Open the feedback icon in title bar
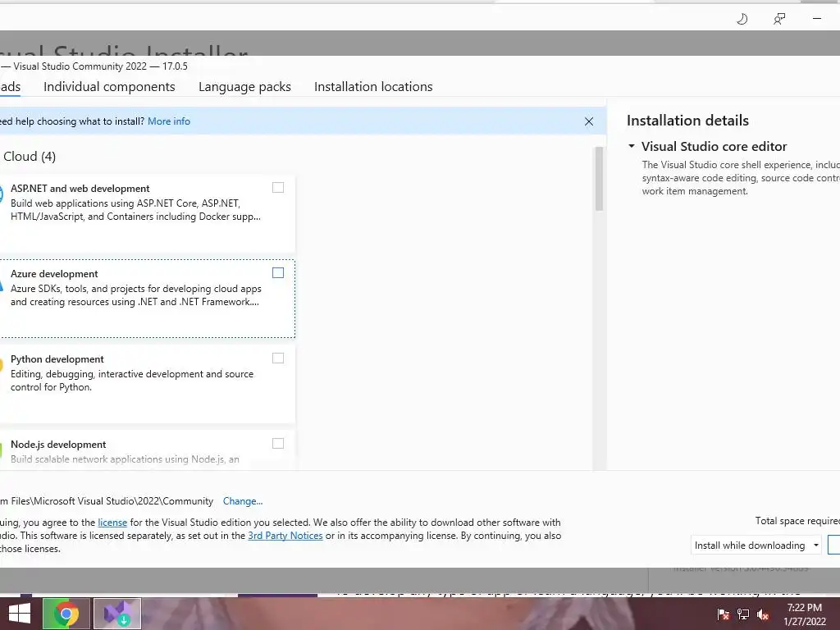This screenshot has width=840, height=630. tap(779, 20)
